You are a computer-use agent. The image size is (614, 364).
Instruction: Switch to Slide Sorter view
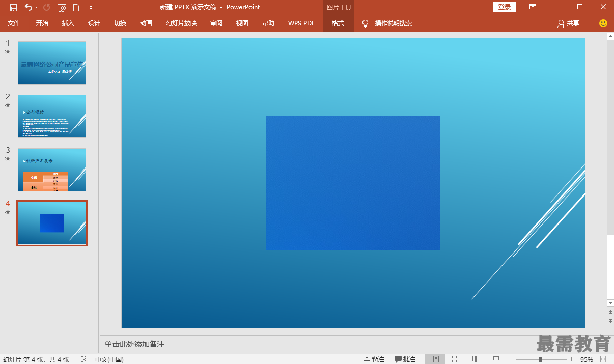(456, 359)
